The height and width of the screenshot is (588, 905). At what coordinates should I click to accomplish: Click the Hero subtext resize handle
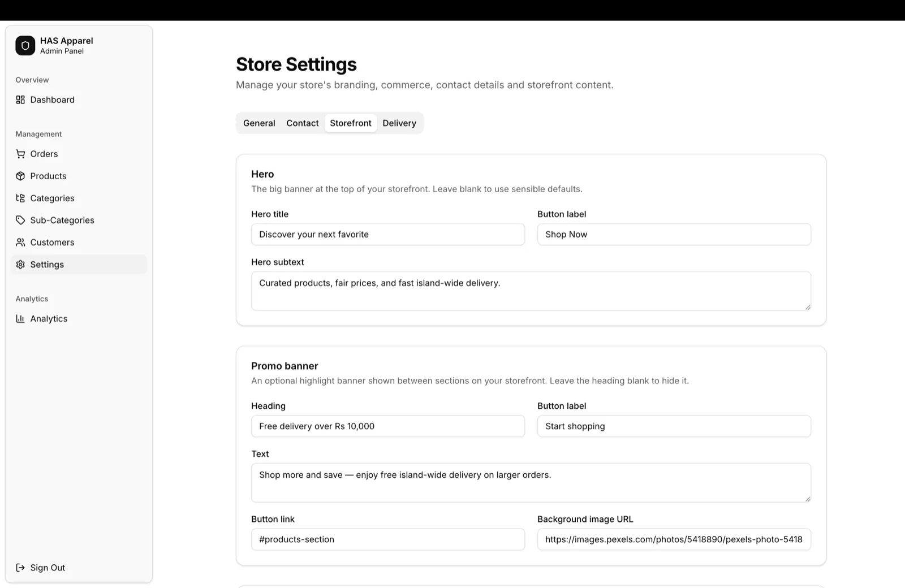pyautogui.click(x=808, y=307)
